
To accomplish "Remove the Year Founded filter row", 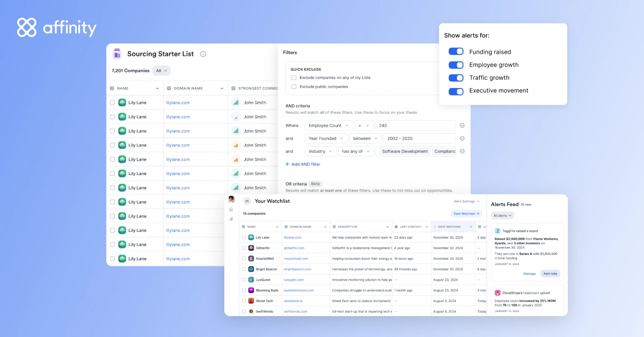I will tap(462, 138).
